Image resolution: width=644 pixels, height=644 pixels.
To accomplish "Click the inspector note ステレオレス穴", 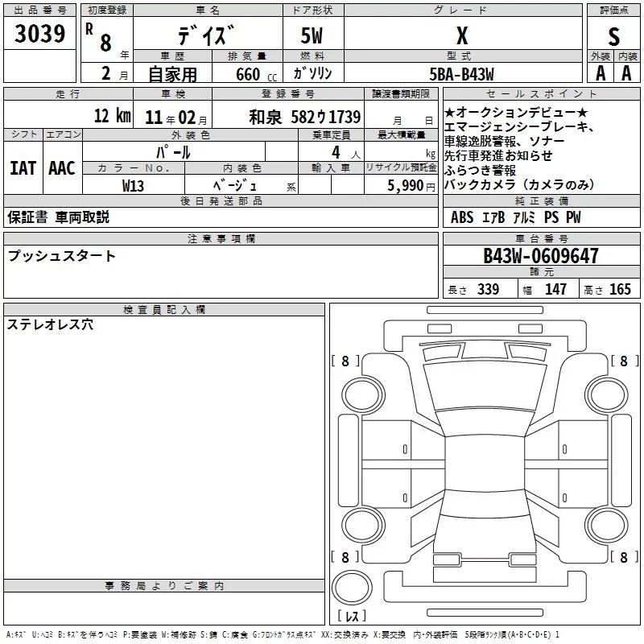I will (50, 325).
